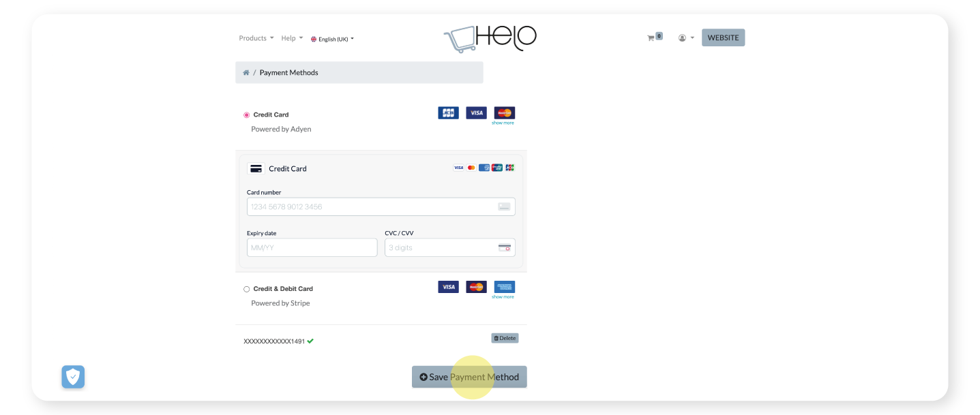Select Credit & Debit Card Stripe radio
Viewport: 980px width, 415px height.
pos(247,289)
